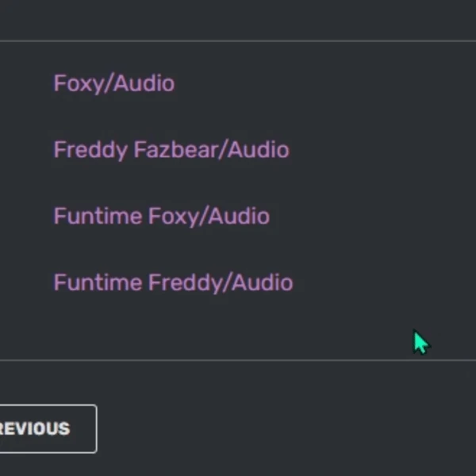Go to Foxy's audio page
Image resolution: width=476 pixels, height=476 pixels.
point(113,83)
